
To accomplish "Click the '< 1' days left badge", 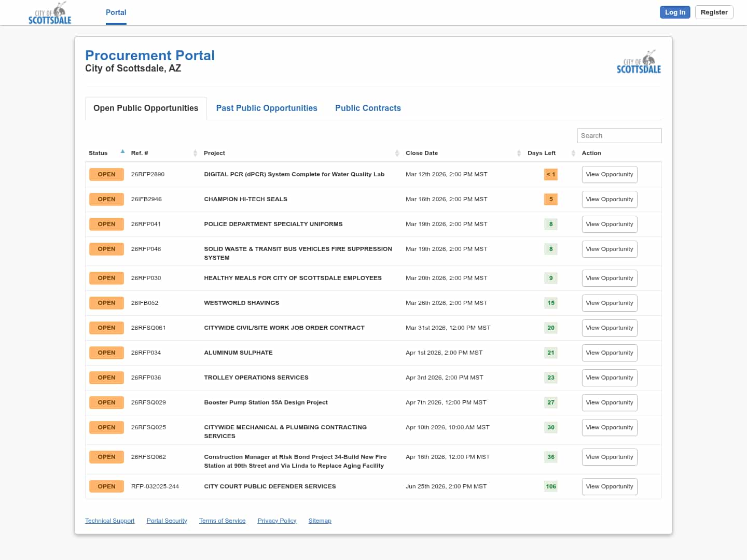I will 550,174.
